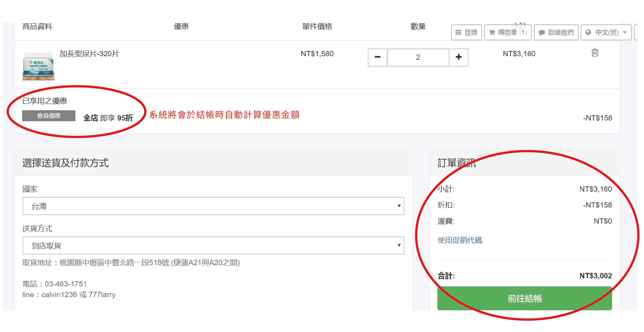Click the 全店 即享 95折 promotion text
The width and height of the screenshot is (644, 332).
tap(108, 118)
